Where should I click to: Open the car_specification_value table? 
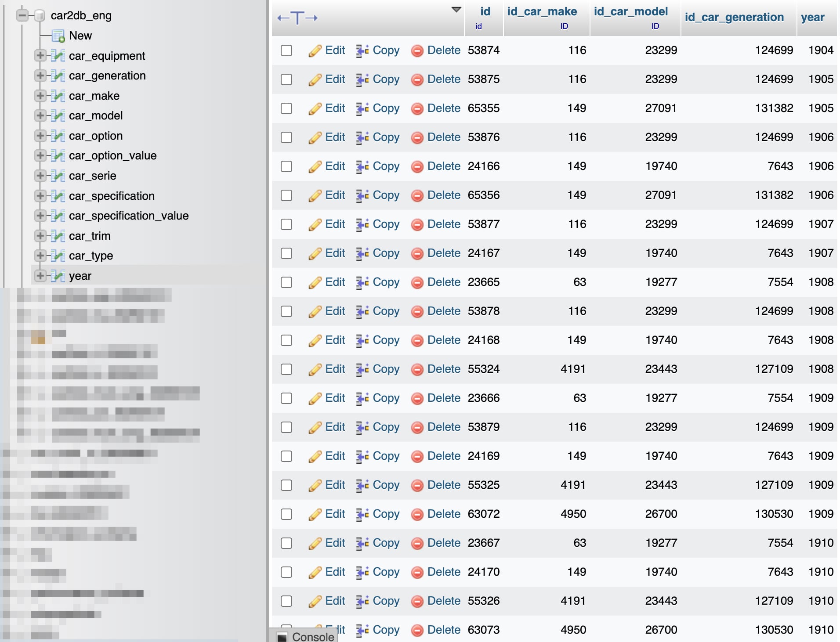click(129, 216)
